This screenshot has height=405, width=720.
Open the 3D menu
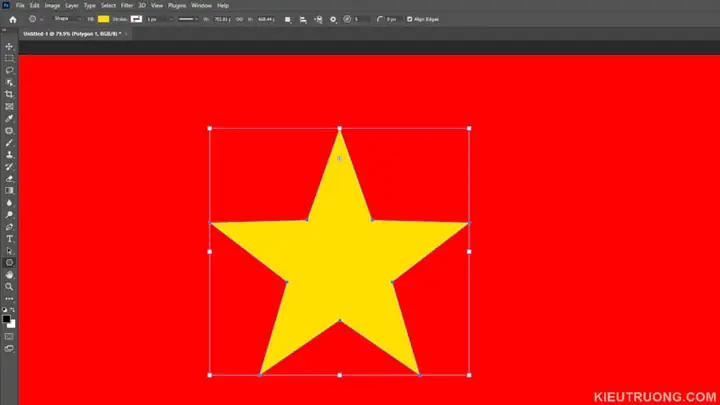[142, 6]
